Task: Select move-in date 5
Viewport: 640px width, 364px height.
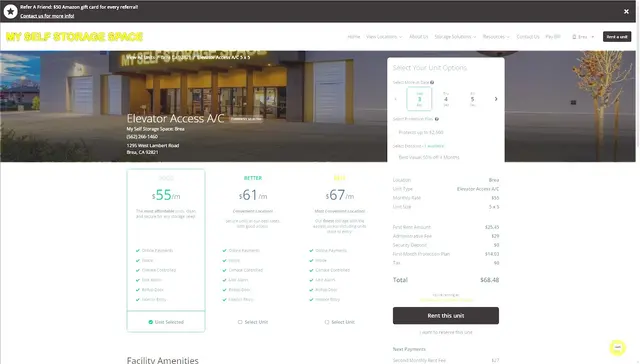Action: coord(472,99)
